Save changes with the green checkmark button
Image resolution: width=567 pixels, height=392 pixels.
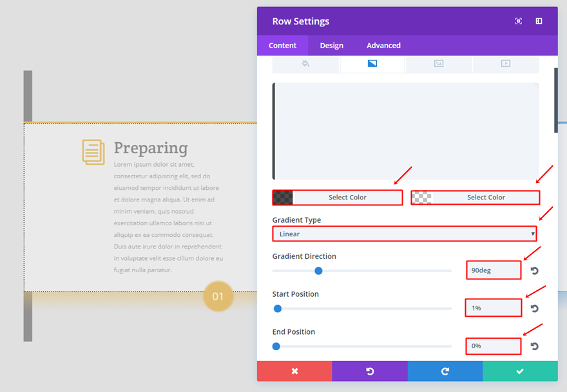pos(520,371)
